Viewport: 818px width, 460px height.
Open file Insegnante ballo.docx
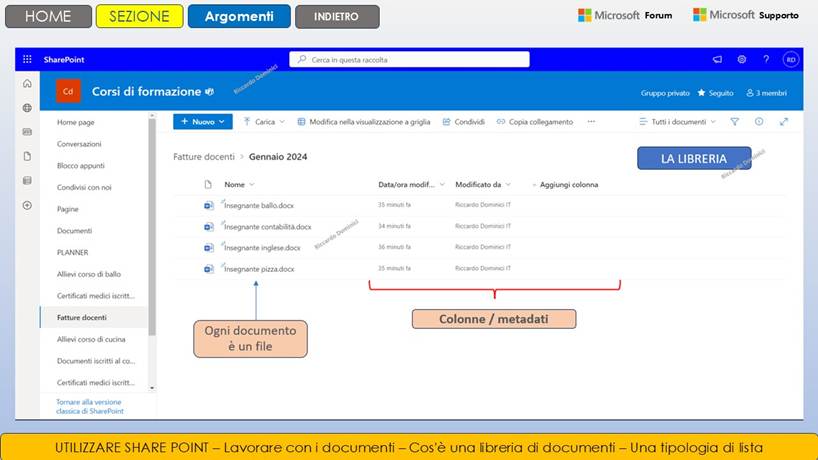pyautogui.click(x=259, y=205)
